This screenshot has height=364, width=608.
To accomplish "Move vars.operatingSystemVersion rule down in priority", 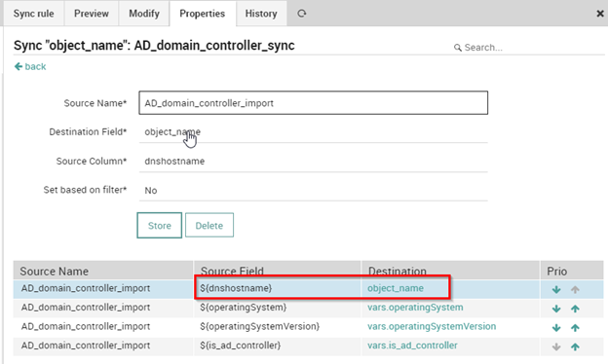I will [x=556, y=328].
